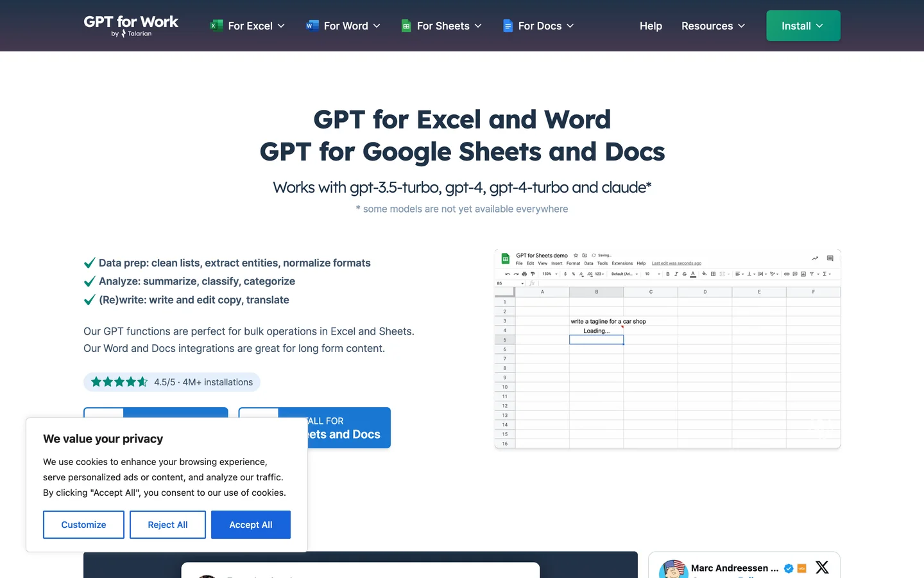The image size is (924, 578).
Task: Click the paint format icon in Sheets demo
Action: pos(533,274)
